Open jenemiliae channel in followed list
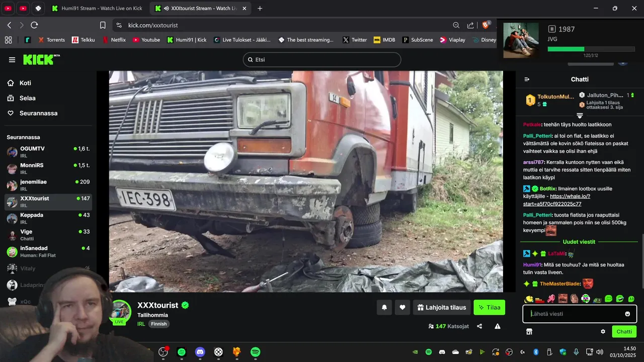This screenshot has width=644, height=362. coord(48,185)
